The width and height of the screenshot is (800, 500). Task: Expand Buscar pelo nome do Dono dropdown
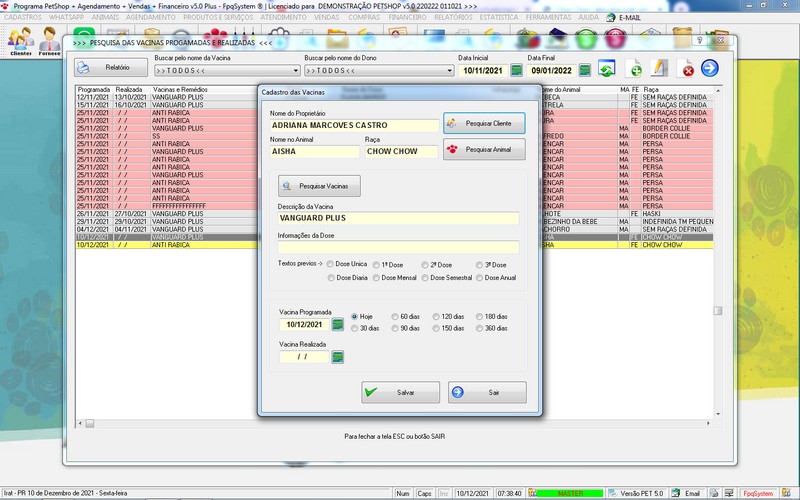449,70
